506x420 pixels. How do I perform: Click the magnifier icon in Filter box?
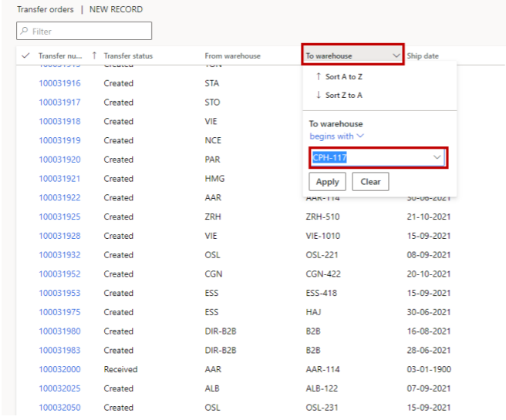pyautogui.click(x=25, y=32)
